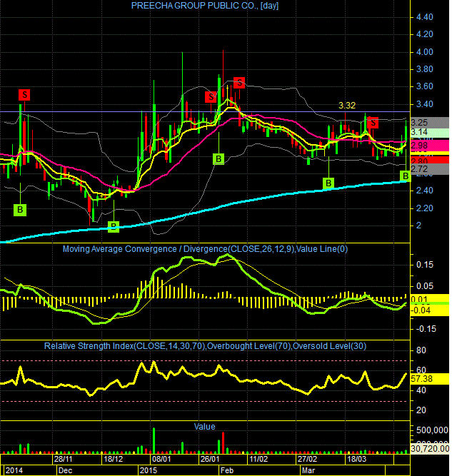This screenshot has width=452, height=476.
Task: Click the 28/11 date label
Action: (63, 459)
